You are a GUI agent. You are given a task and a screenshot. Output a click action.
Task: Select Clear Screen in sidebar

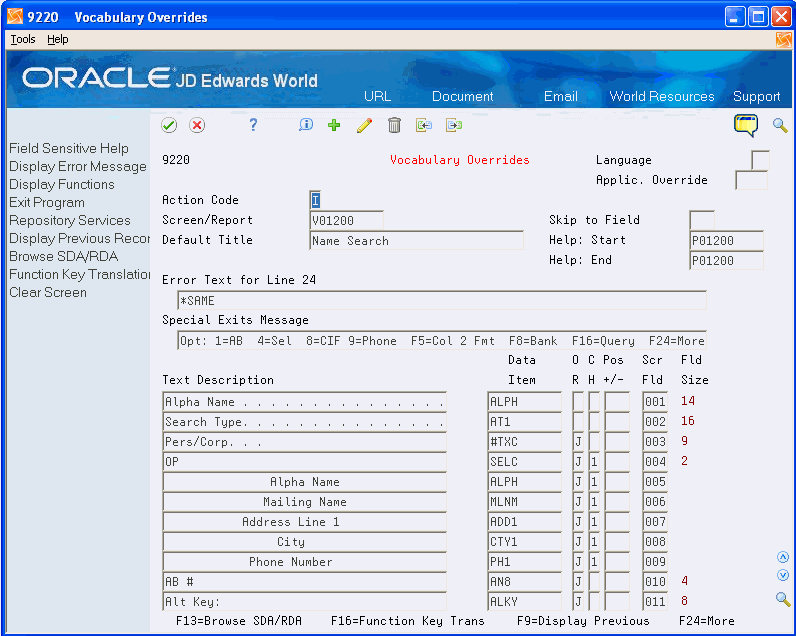pyautogui.click(x=48, y=292)
